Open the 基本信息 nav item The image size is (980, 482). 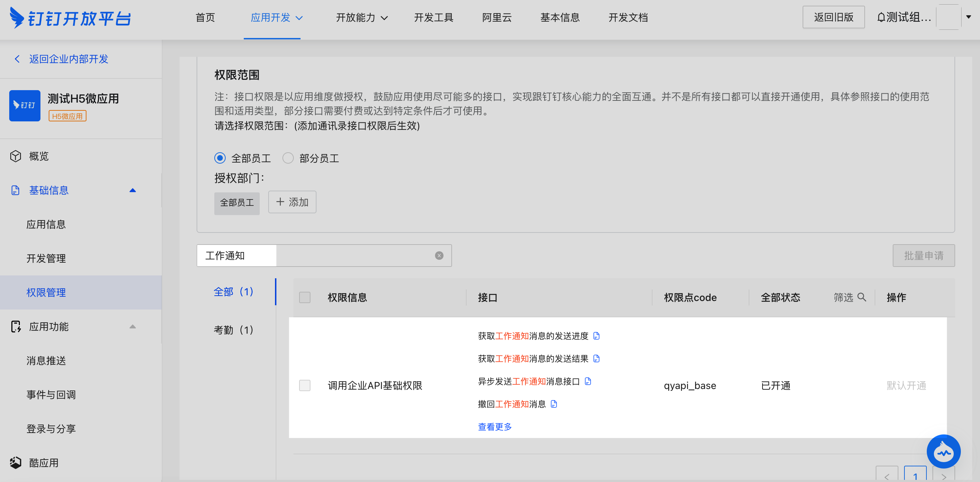[560, 17]
